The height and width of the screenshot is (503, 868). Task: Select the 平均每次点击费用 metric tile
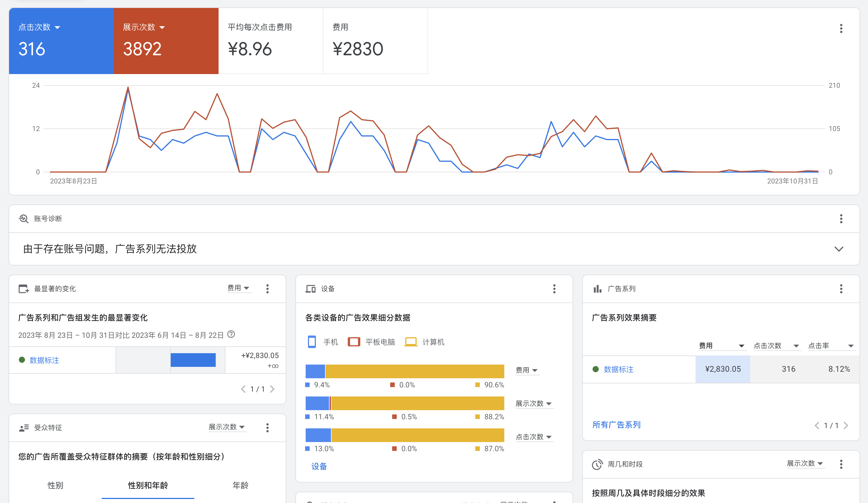[x=271, y=41]
